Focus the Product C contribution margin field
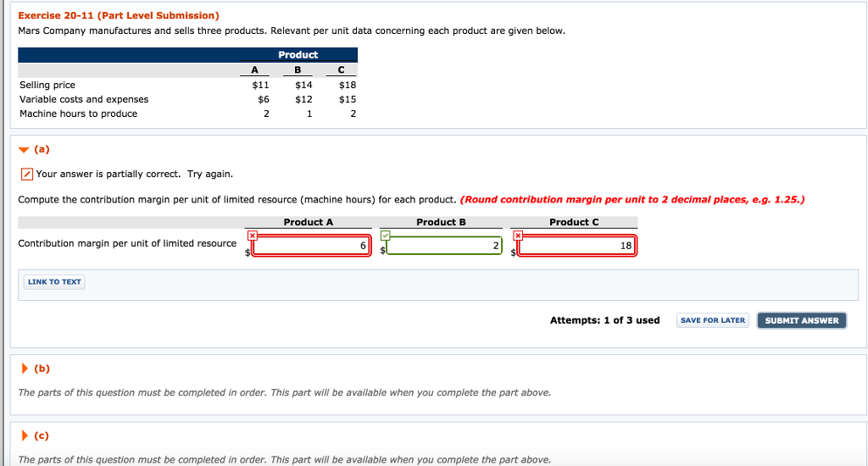Screen dimensions: 868x466 pyautogui.click(x=576, y=246)
